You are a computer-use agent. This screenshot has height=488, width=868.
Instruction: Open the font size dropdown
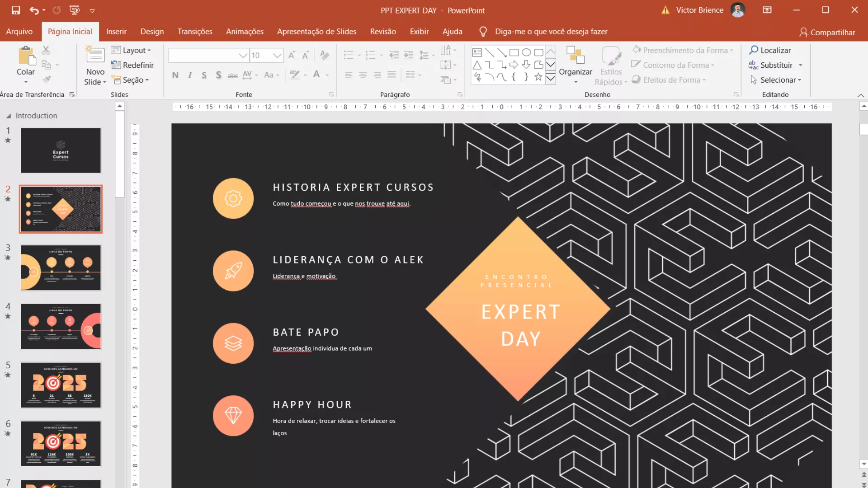point(277,56)
